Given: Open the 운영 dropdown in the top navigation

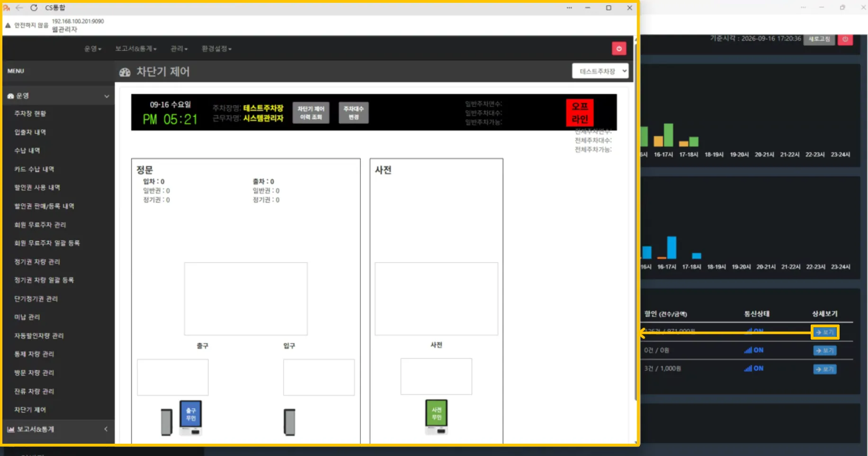Looking at the screenshot, I should click(93, 49).
